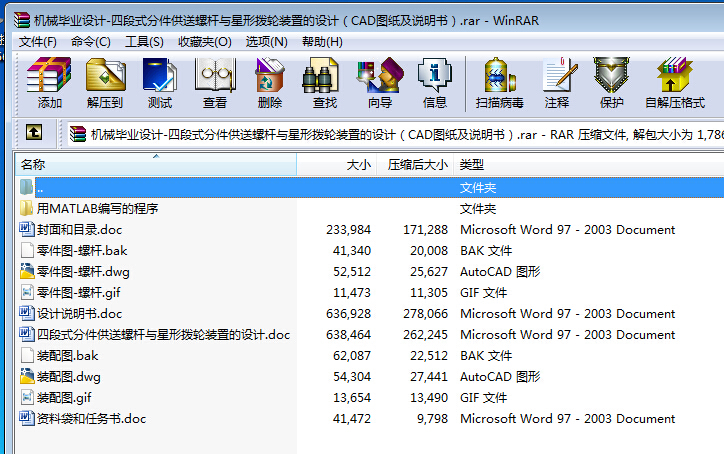Click the 测试 (Test) toolbar icon
The image size is (724, 454).
[x=160, y=74]
